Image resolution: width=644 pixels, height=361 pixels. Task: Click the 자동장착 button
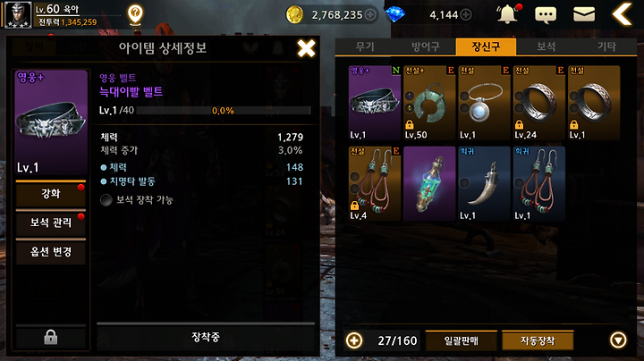coord(538,340)
